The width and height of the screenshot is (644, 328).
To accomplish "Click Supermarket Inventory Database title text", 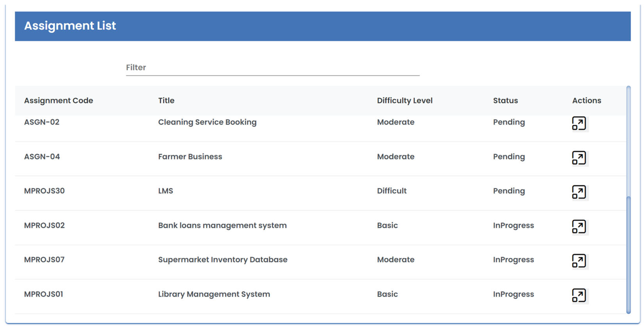I will pyautogui.click(x=223, y=260).
